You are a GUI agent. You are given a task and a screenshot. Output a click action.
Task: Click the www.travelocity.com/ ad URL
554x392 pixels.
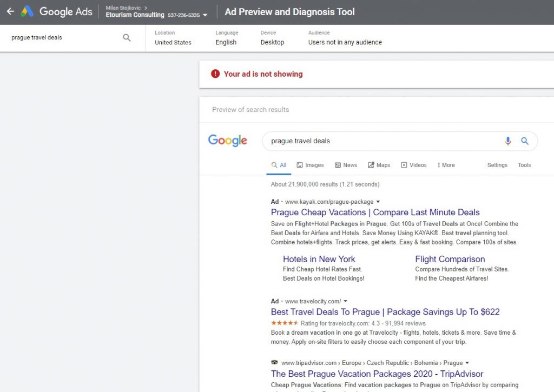click(313, 301)
